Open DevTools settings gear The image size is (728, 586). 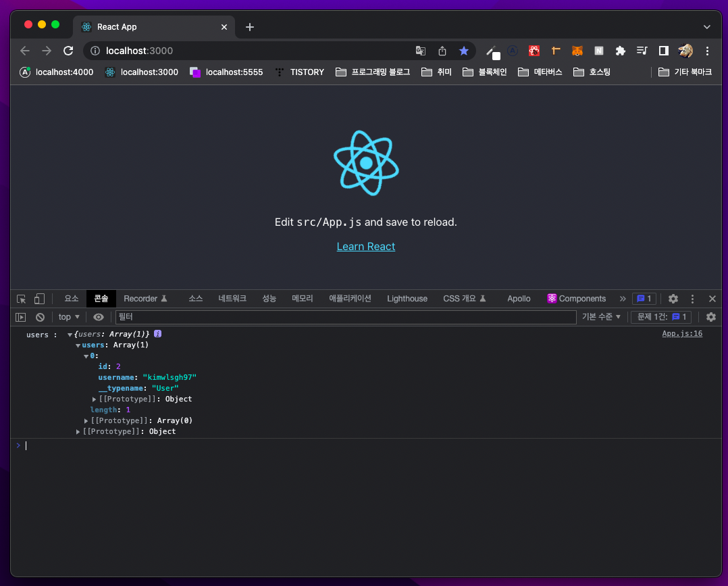[673, 299]
